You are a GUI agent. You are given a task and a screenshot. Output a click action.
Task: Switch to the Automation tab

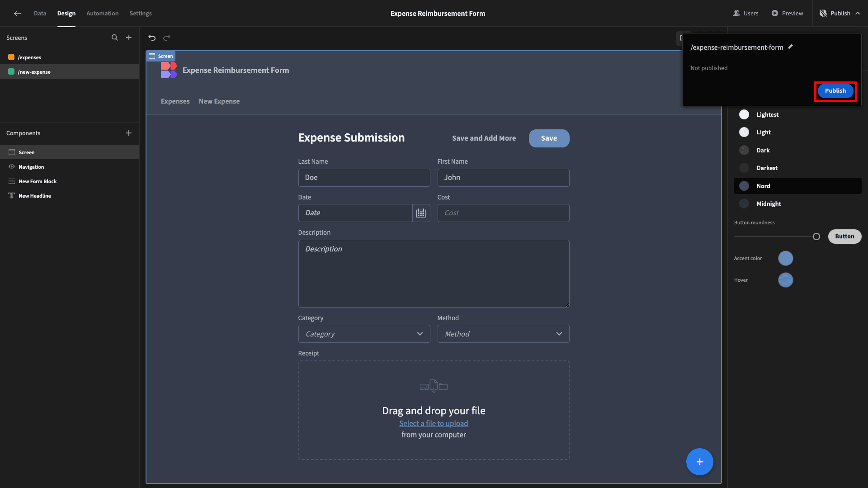coord(103,14)
